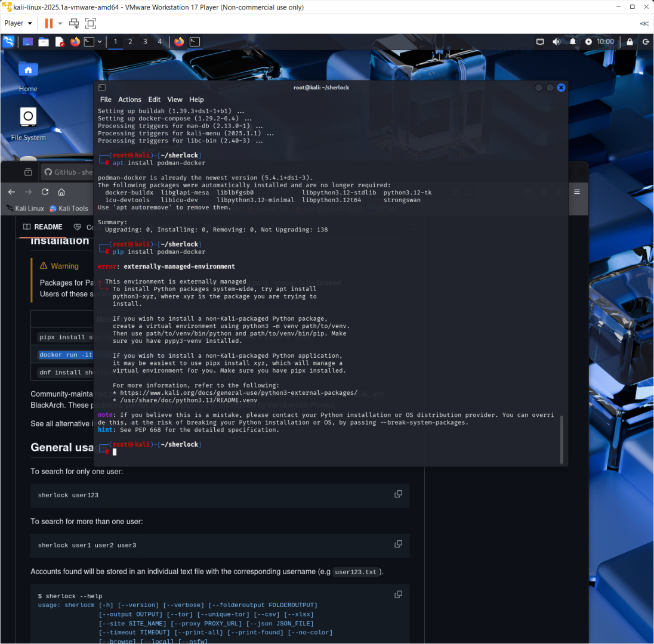
Task: Open the volume control in the panel
Action: [x=556, y=42]
